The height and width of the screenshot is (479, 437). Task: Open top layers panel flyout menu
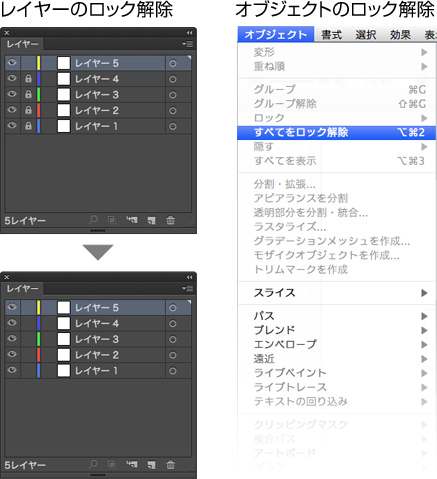188,44
